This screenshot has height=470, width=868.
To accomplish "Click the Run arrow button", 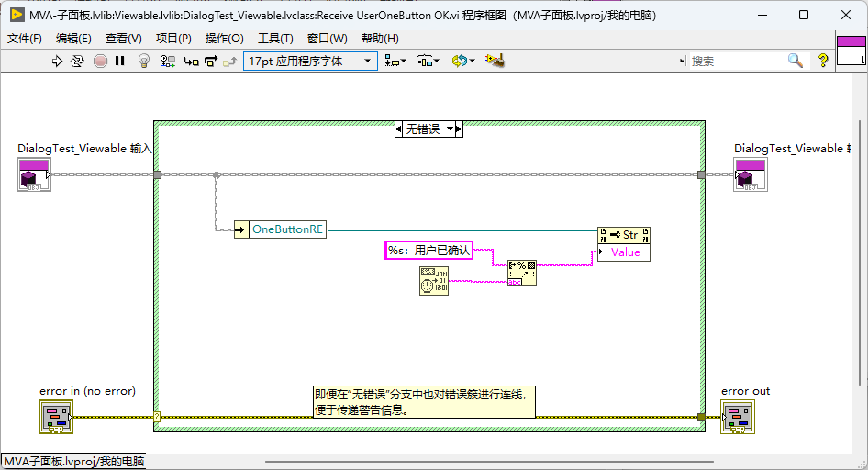I will pyautogui.click(x=57, y=61).
